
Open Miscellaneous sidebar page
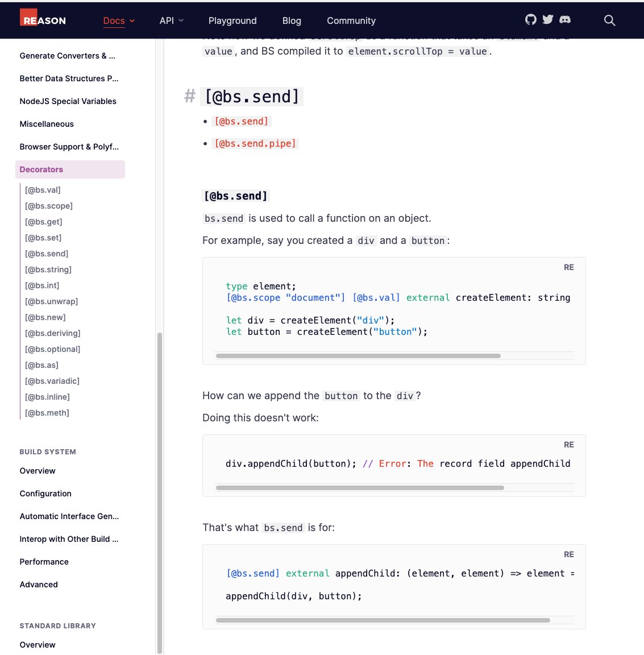[x=47, y=124]
